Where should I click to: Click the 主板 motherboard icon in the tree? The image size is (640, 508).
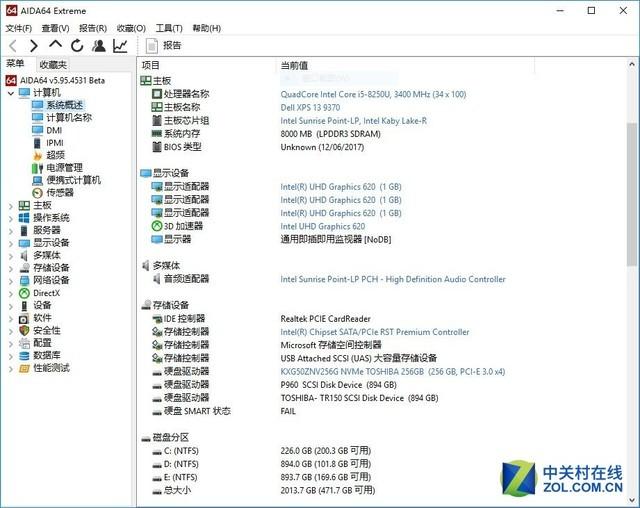[24, 206]
